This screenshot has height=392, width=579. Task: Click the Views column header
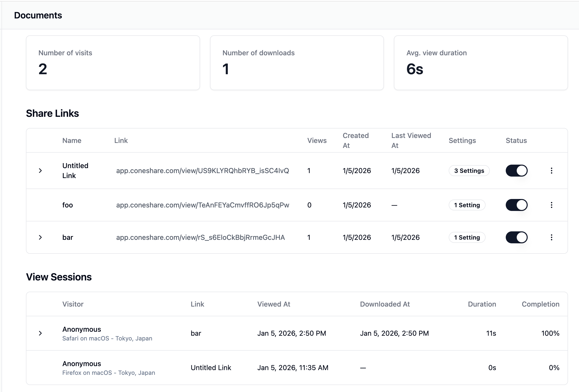pos(317,140)
